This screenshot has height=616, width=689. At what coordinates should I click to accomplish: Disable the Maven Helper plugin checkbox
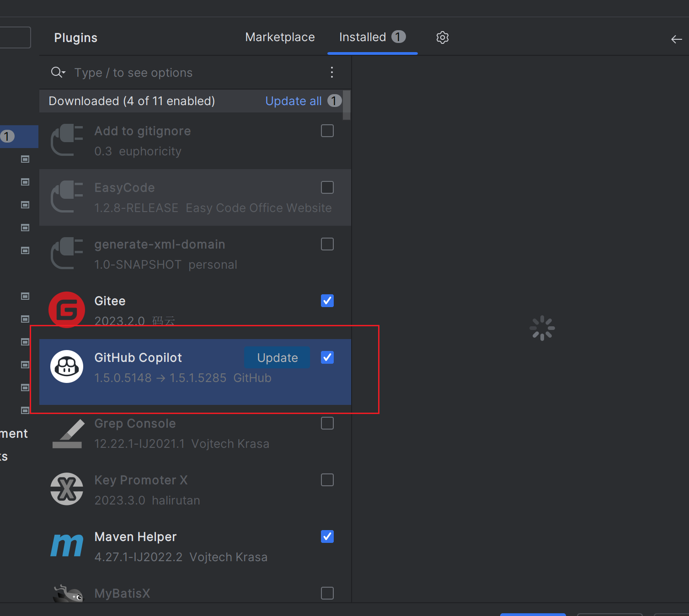(327, 536)
